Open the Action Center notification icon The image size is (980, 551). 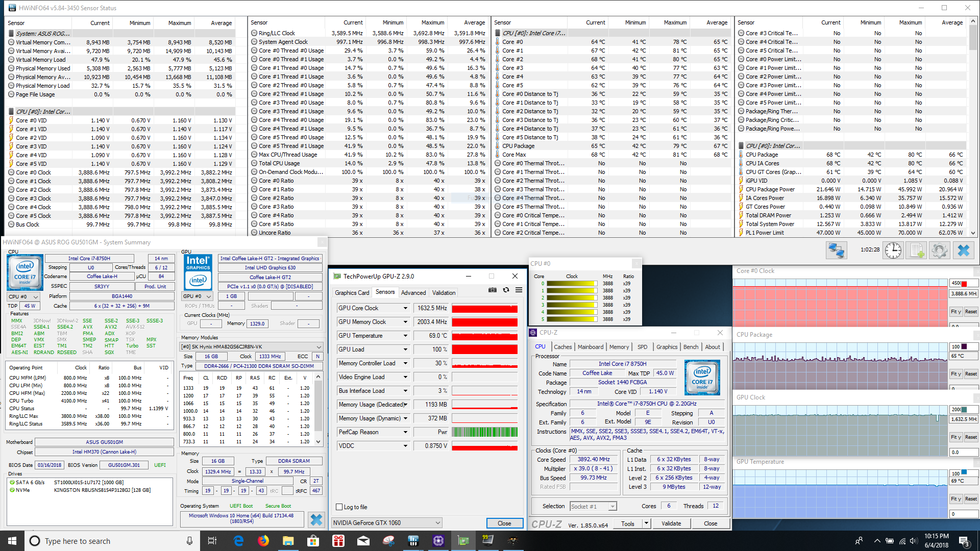[964, 541]
